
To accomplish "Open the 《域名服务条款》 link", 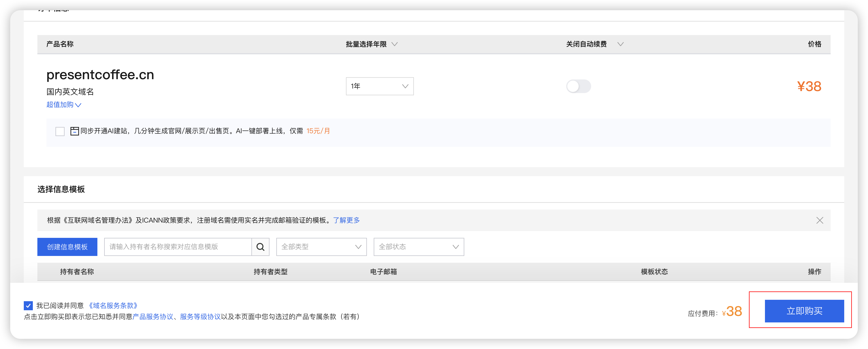I will pos(113,305).
